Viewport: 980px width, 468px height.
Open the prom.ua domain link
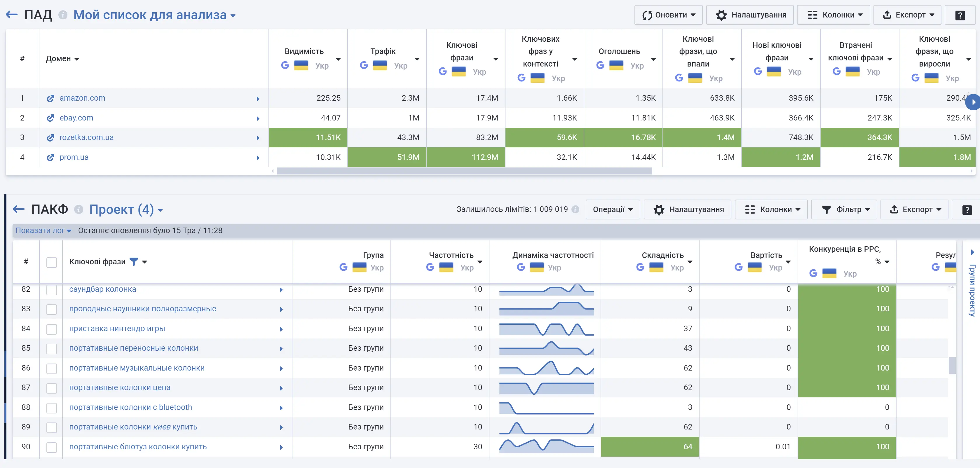(74, 157)
